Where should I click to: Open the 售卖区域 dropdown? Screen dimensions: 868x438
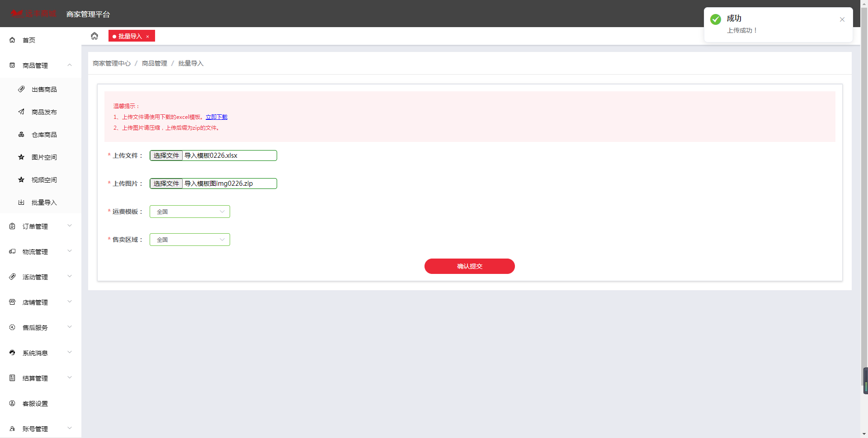coord(190,240)
